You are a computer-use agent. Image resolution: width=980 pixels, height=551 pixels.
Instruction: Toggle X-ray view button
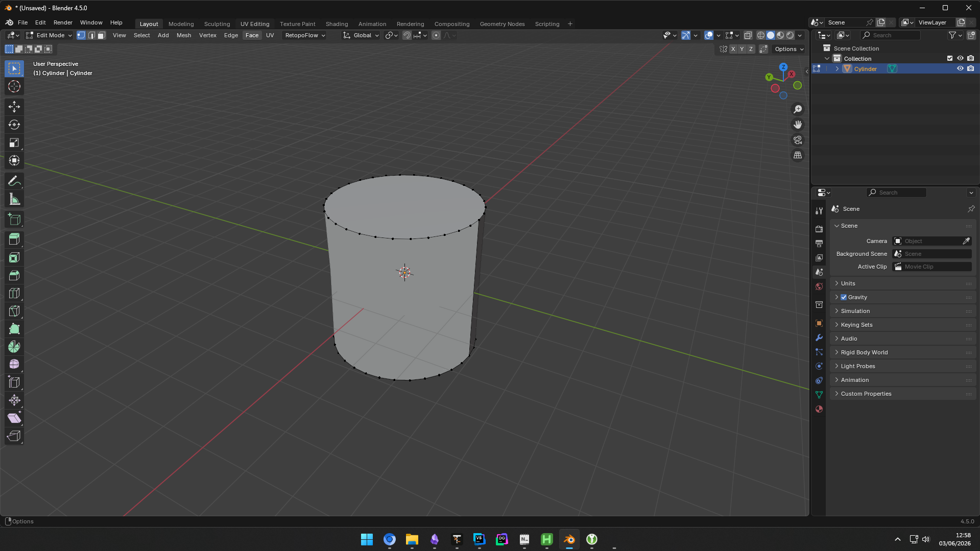coord(748,35)
